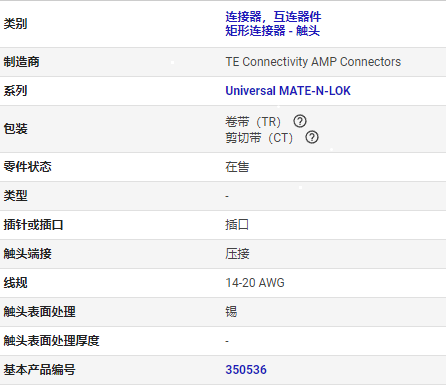Screen dimensions: 446x389
Task: Click the 触头表面处理厚度 row label
Action: (x=51, y=341)
